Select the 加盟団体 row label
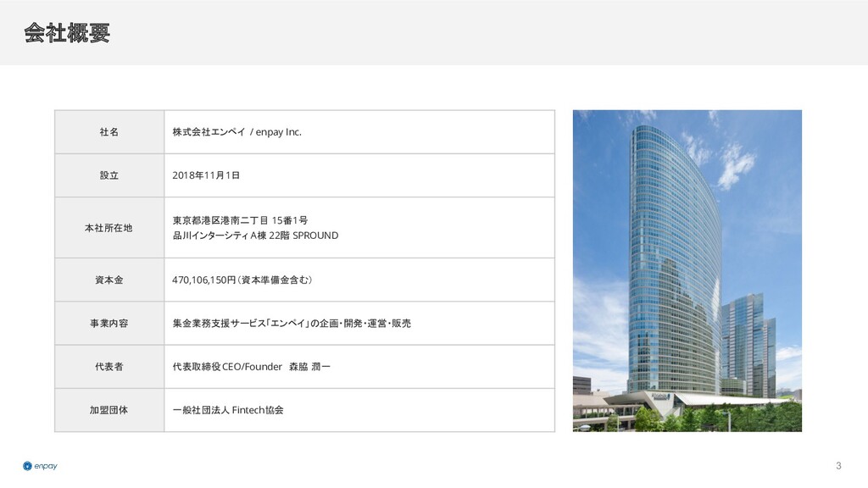 click(109, 410)
